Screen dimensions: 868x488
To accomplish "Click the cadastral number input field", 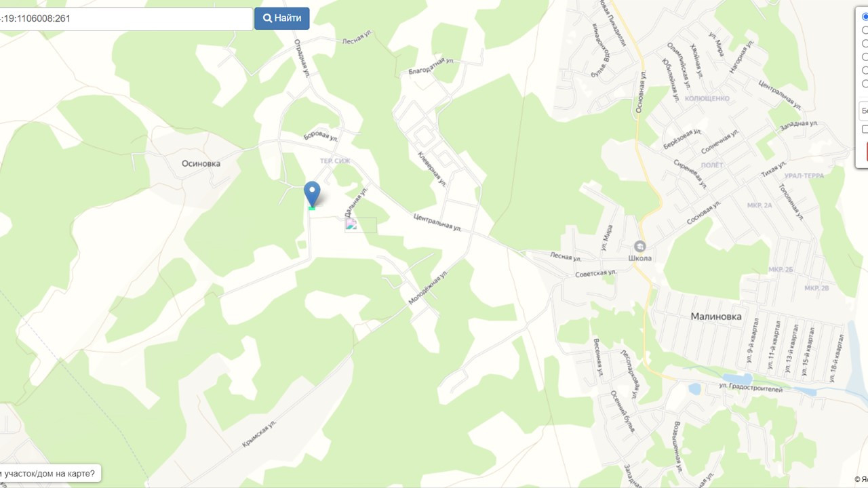I will [x=126, y=18].
